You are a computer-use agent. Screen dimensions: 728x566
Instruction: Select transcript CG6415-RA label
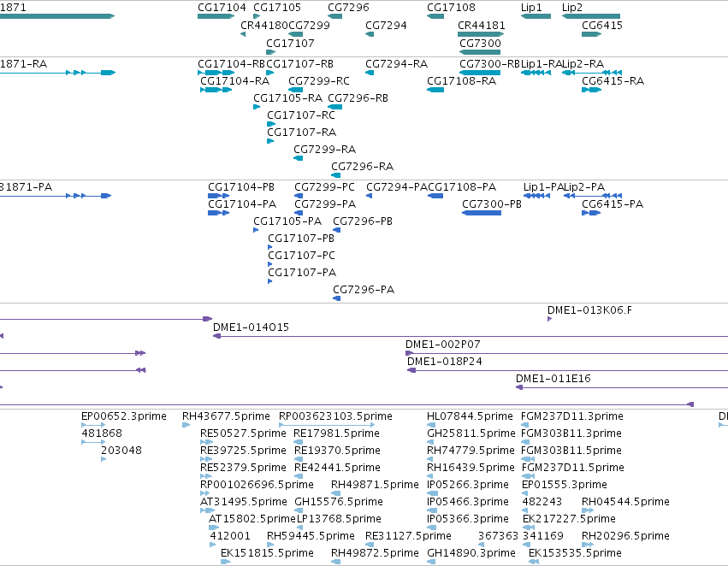coord(613,81)
